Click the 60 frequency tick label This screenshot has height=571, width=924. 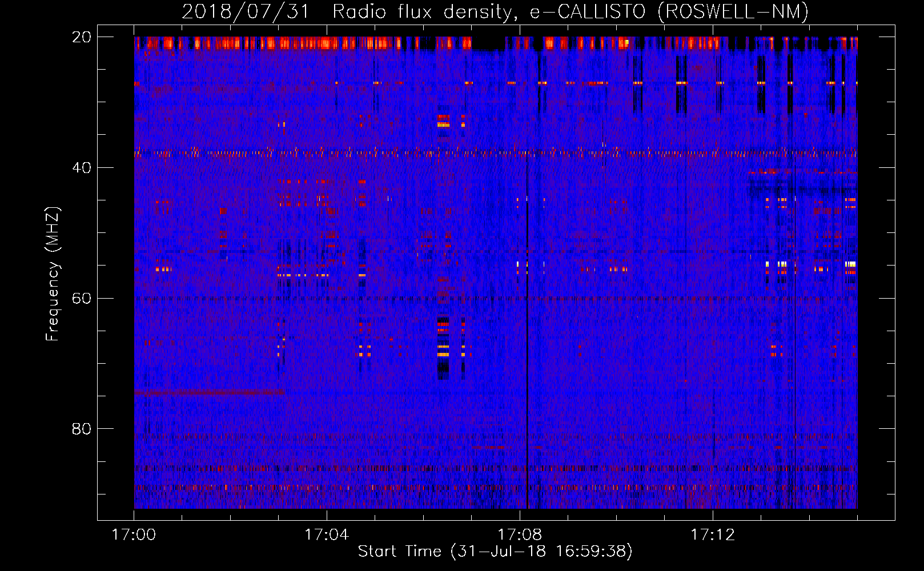tap(82, 298)
